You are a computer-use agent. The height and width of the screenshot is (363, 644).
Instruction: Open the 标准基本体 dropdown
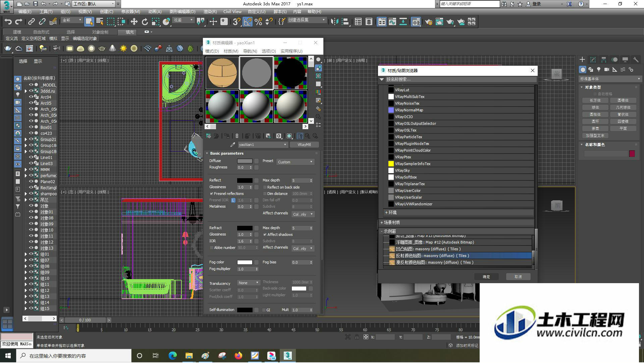(x=610, y=79)
